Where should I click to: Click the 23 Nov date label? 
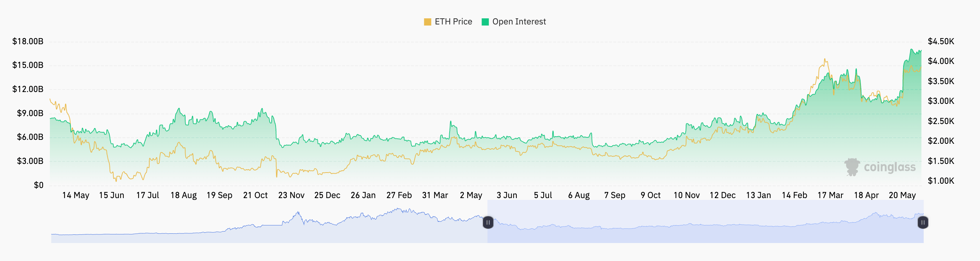point(291,195)
